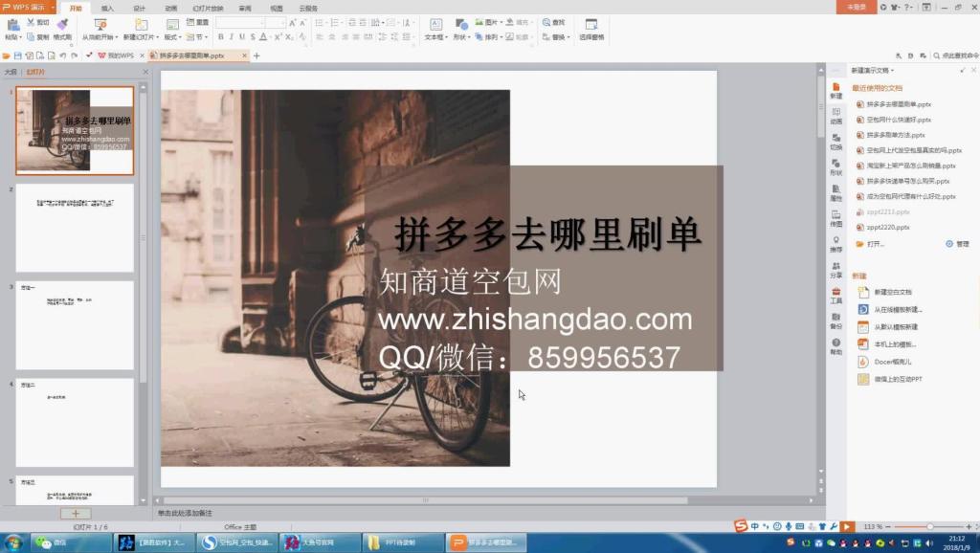Switch to the Slide Show (幻灯片放映) tab
This screenshot has width=980, height=553.
pos(208,8)
